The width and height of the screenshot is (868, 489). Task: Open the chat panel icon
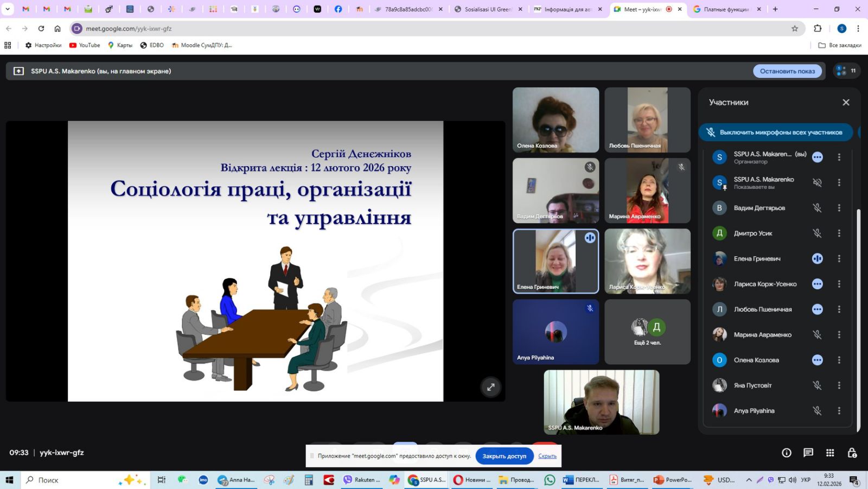click(x=808, y=453)
